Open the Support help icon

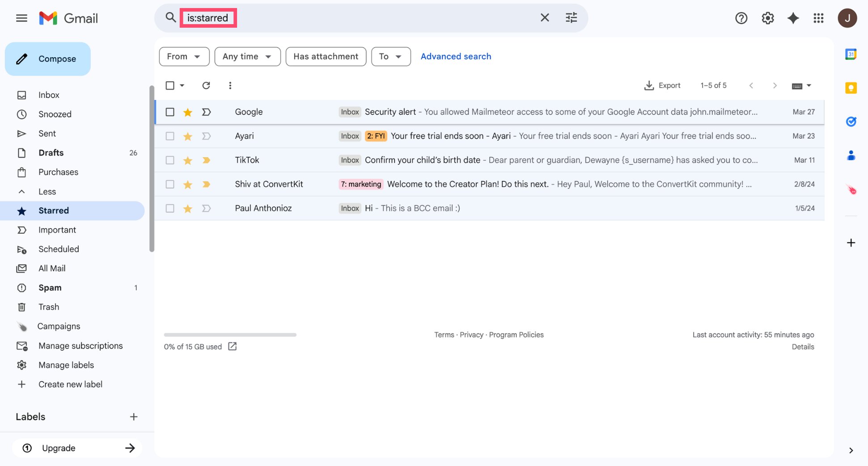(741, 18)
